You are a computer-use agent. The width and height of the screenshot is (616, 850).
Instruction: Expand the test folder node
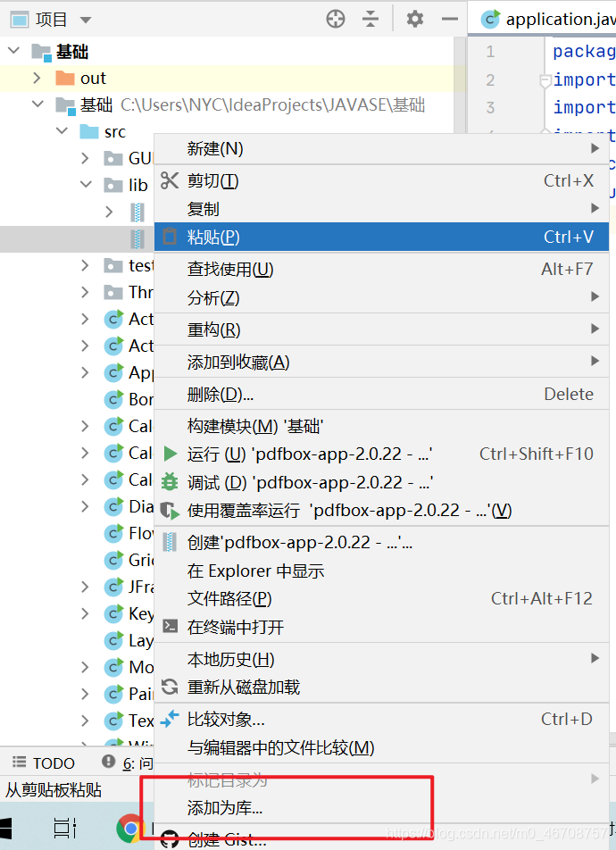[x=85, y=265]
